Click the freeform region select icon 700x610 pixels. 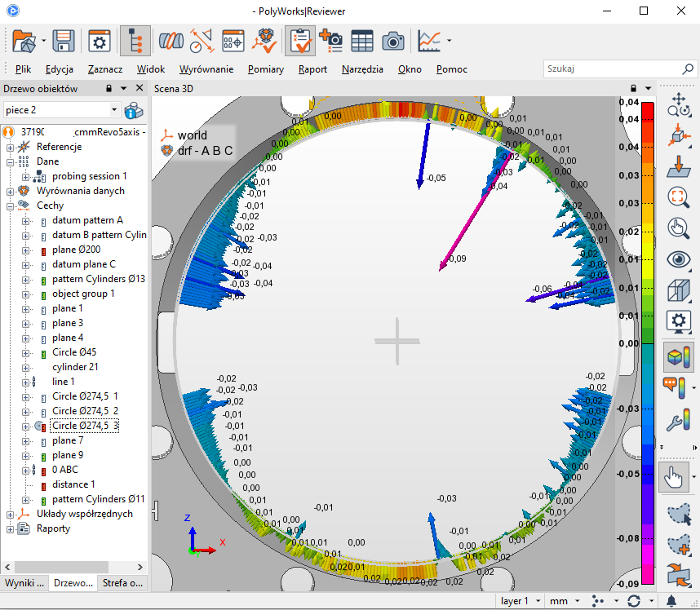(x=679, y=514)
